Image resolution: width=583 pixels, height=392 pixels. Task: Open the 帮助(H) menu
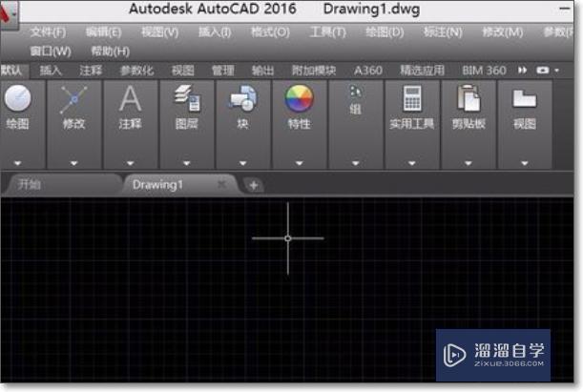[111, 51]
